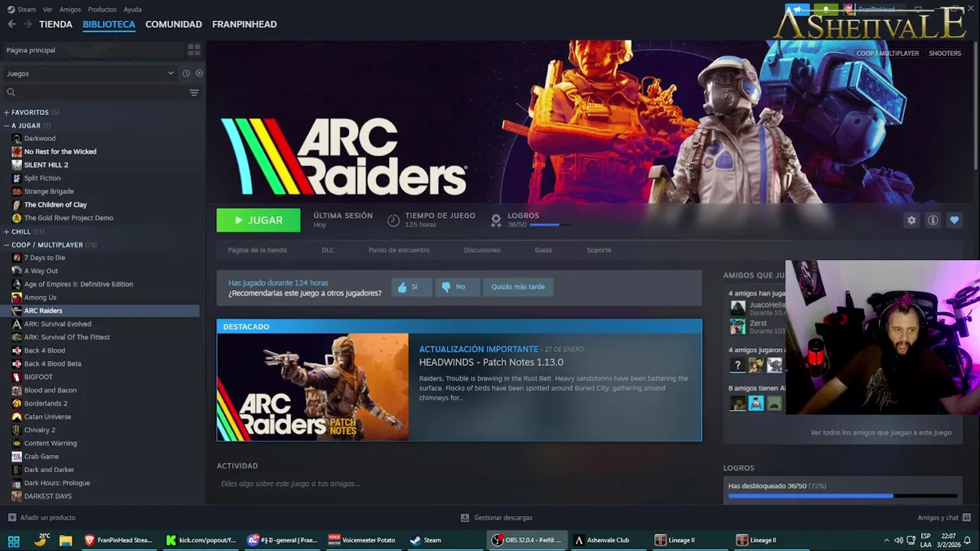Toggle ARC Raiders favorite heart icon
Viewport: 980px width, 551px height.
(954, 220)
